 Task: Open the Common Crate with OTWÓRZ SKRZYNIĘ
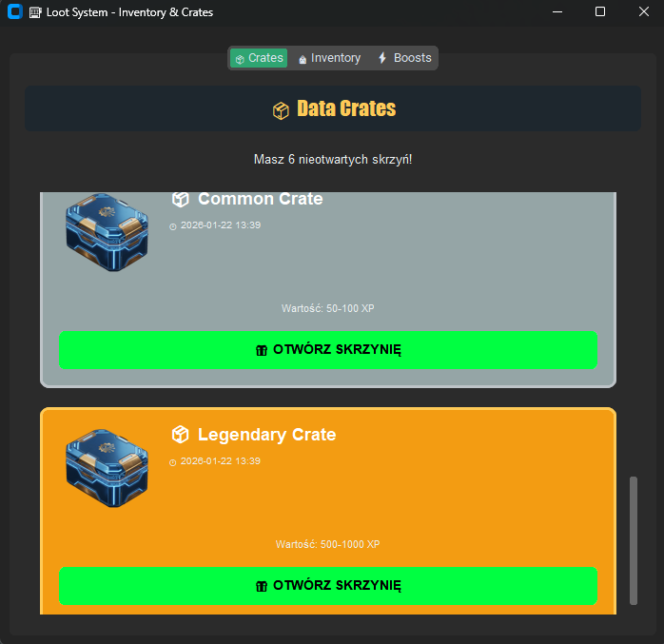click(x=328, y=350)
